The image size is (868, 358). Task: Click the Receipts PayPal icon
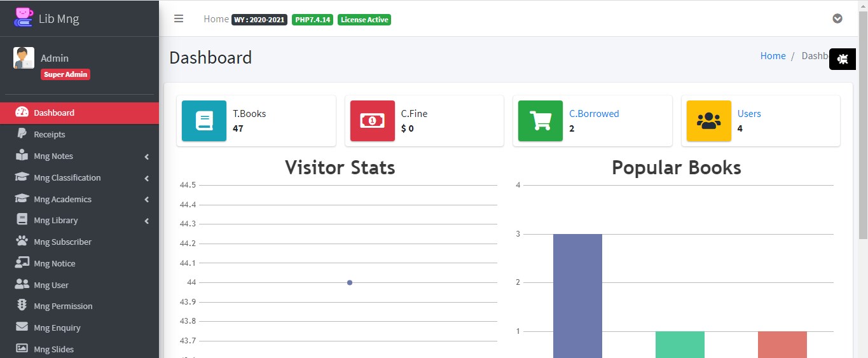(22, 134)
